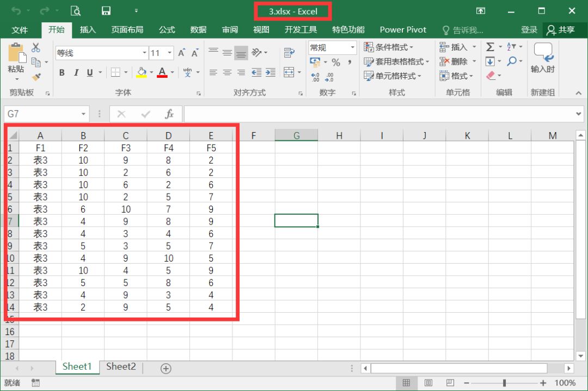This screenshot has width=588, height=391.
Task: Click the Clear eraser icon
Action: (x=491, y=76)
